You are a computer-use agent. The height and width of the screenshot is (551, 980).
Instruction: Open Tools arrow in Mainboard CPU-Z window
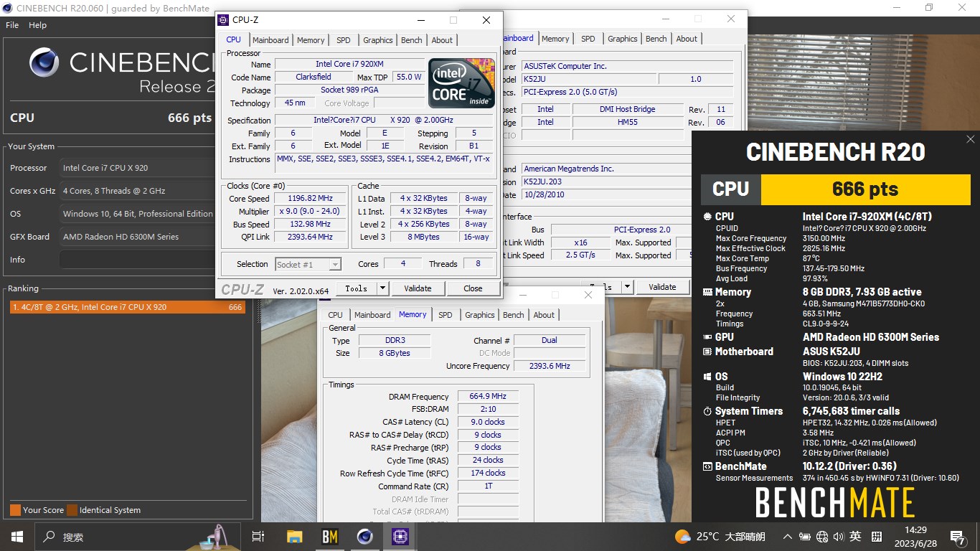pyautogui.click(x=627, y=287)
